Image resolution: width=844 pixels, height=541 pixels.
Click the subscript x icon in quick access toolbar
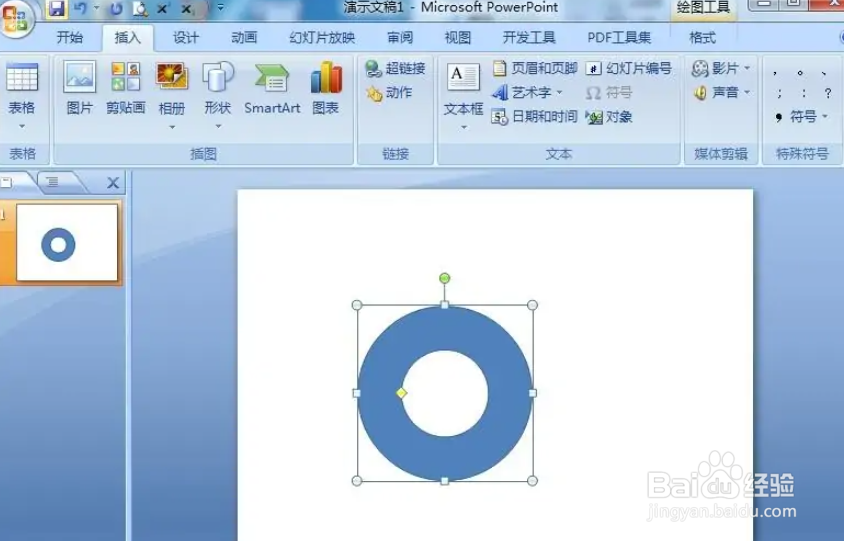[x=186, y=9]
